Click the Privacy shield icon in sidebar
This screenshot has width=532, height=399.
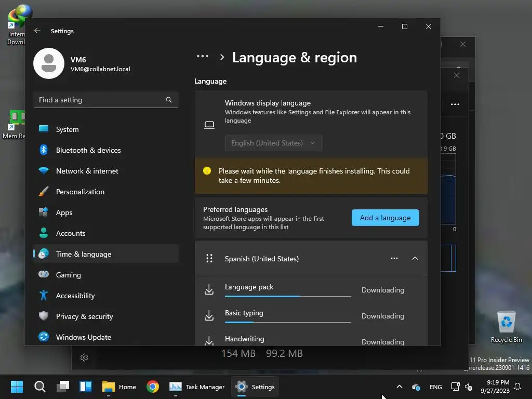pos(44,316)
